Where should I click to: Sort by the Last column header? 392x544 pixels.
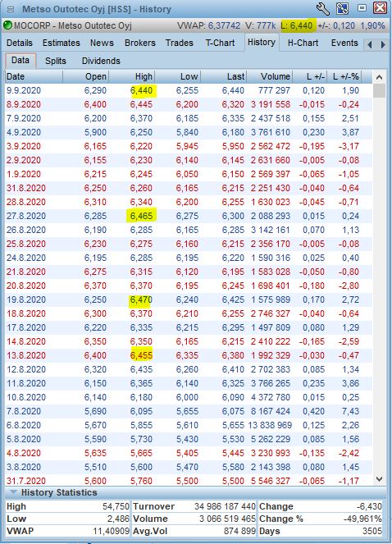tap(224, 76)
